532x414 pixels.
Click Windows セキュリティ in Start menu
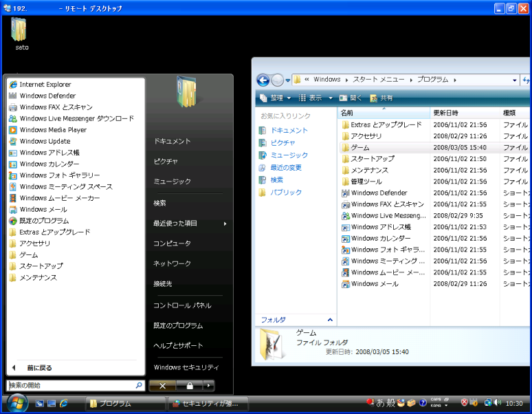click(186, 367)
